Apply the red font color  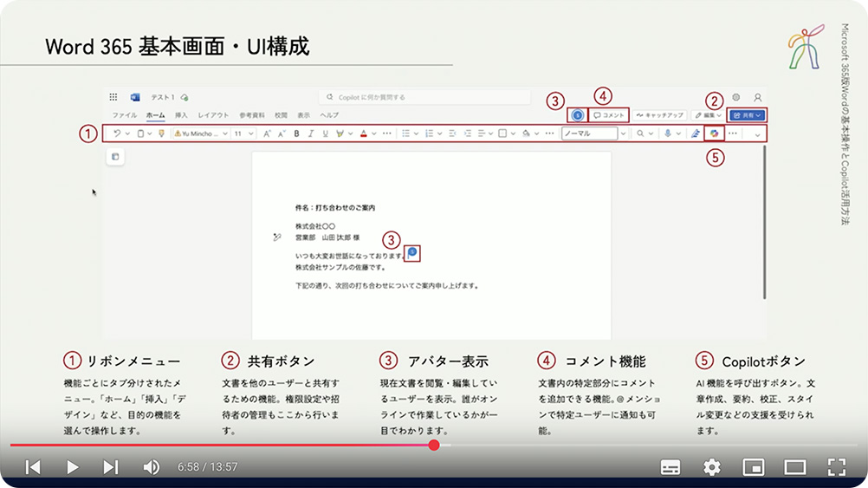pyautogui.click(x=364, y=133)
